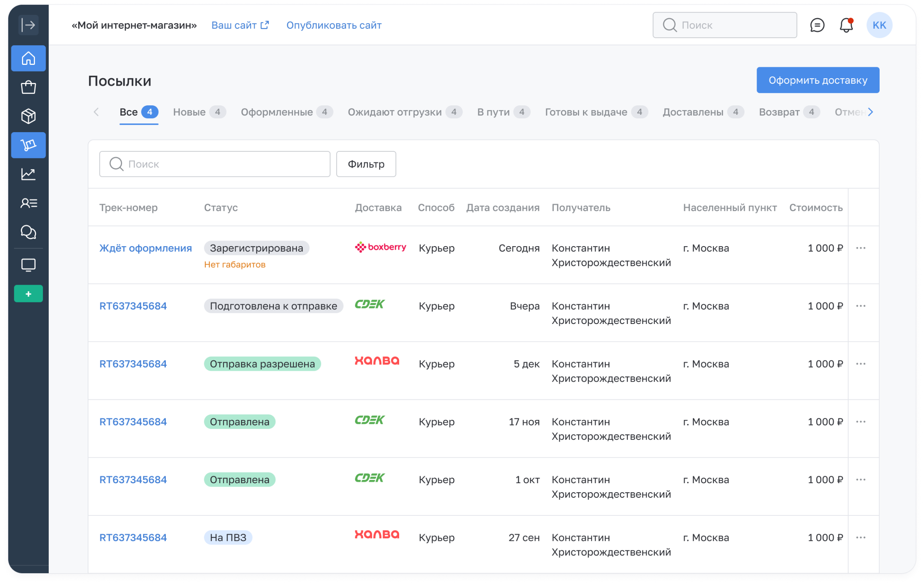Switch to the Оформленные tab

[x=287, y=112]
